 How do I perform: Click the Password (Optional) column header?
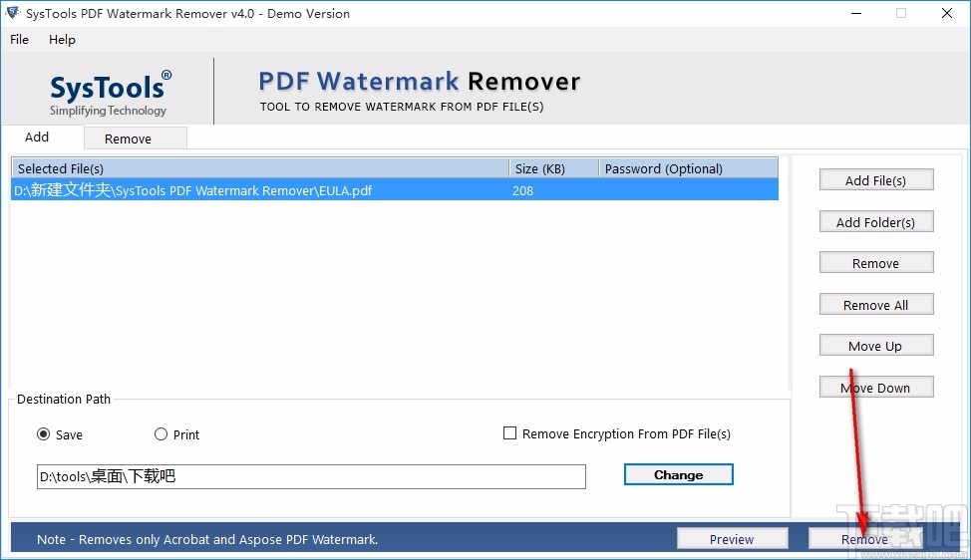click(688, 168)
